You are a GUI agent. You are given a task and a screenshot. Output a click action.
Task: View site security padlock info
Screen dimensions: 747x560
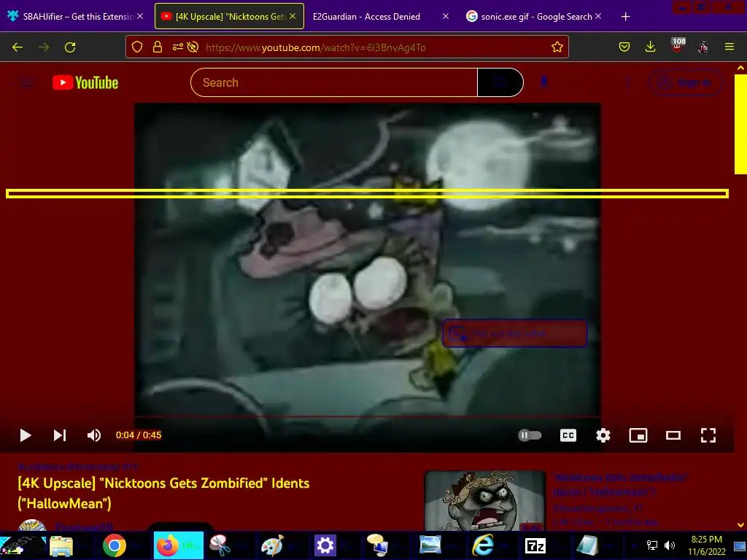tap(158, 47)
